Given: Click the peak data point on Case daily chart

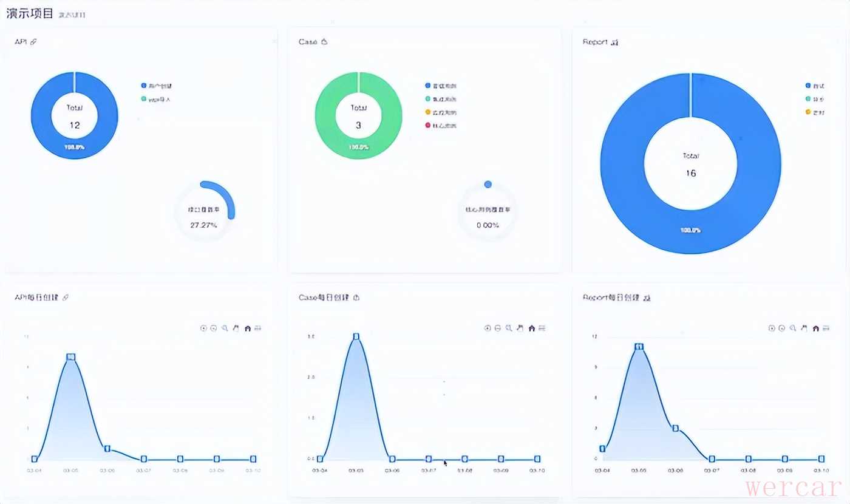Looking at the screenshot, I should click(x=356, y=336).
